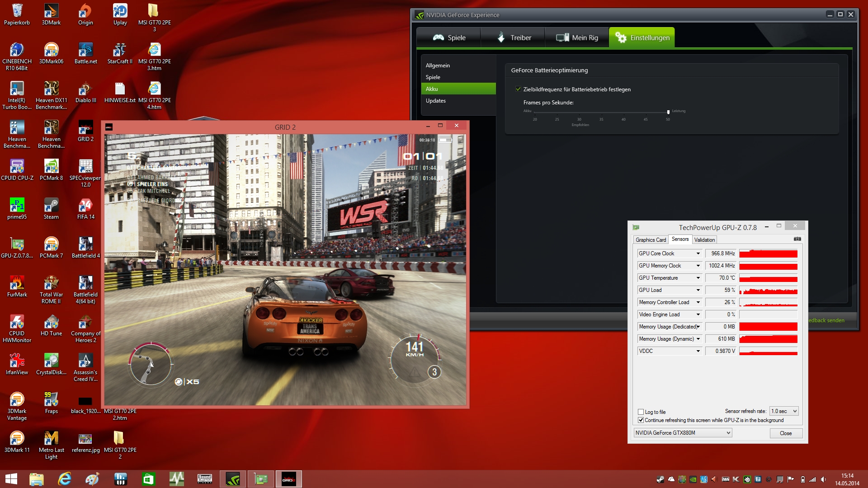Screen dimensions: 868x488
Task: Select Graphics Card tab in GPU-Z
Action: 651,240
